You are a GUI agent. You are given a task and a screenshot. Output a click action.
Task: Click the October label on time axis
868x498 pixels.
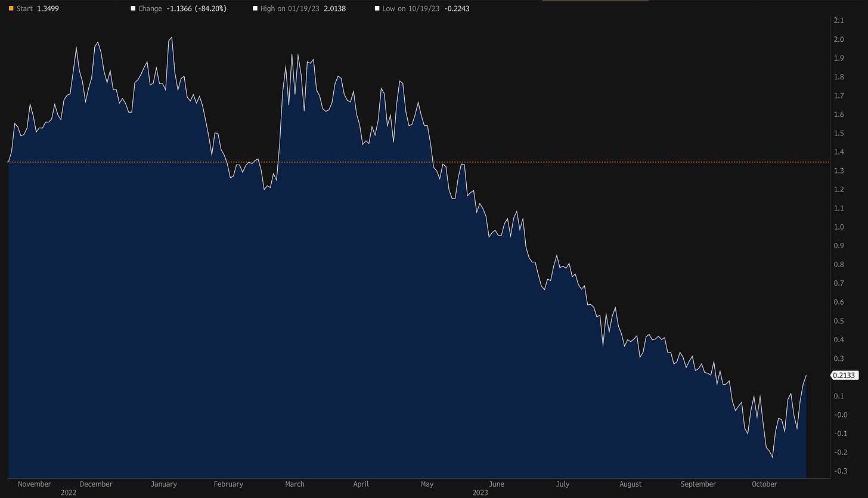coord(765,484)
